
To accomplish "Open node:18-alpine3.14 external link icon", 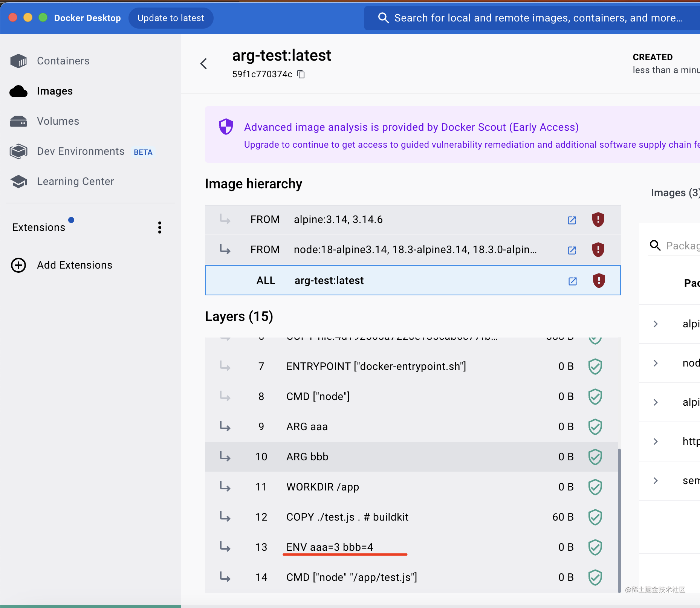I will (x=572, y=250).
